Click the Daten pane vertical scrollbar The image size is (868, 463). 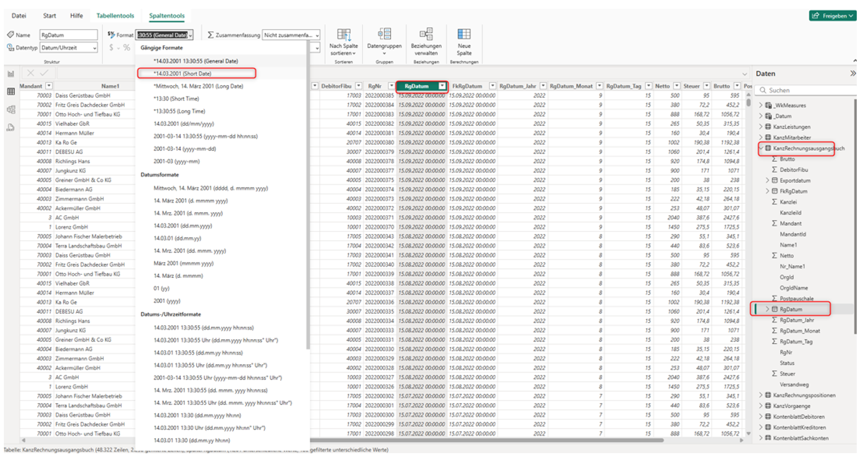[x=855, y=216]
